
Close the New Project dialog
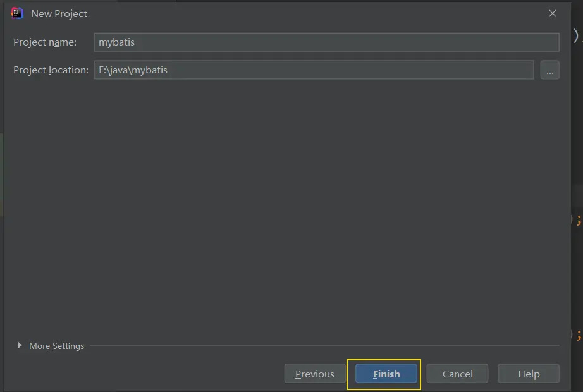pyautogui.click(x=553, y=13)
